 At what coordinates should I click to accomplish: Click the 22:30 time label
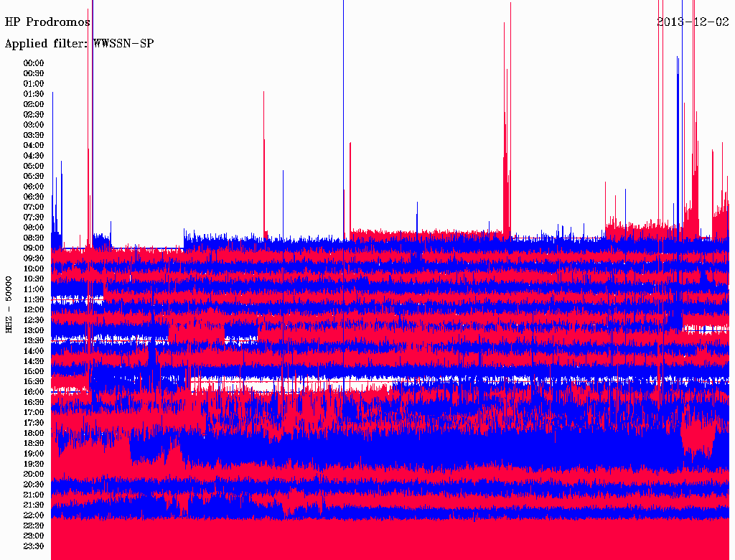[x=34, y=526]
